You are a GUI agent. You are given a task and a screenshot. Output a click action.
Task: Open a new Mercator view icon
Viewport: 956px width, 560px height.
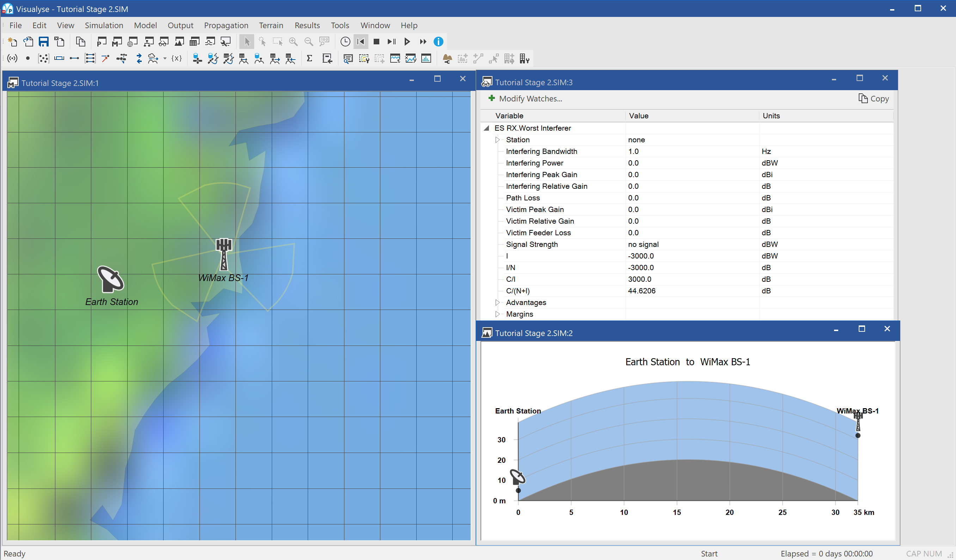(x=117, y=41)
